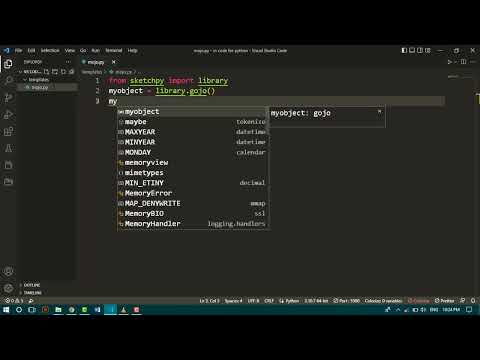
Task: Open the Go menu
Action: coord(83,51)
